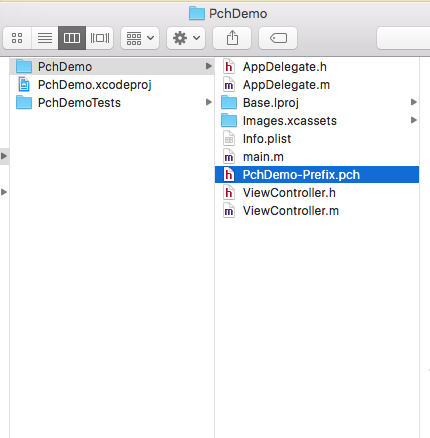Select PchDemo.xcodeproj file
Screen dimensions: 430x438
[112, 85]
